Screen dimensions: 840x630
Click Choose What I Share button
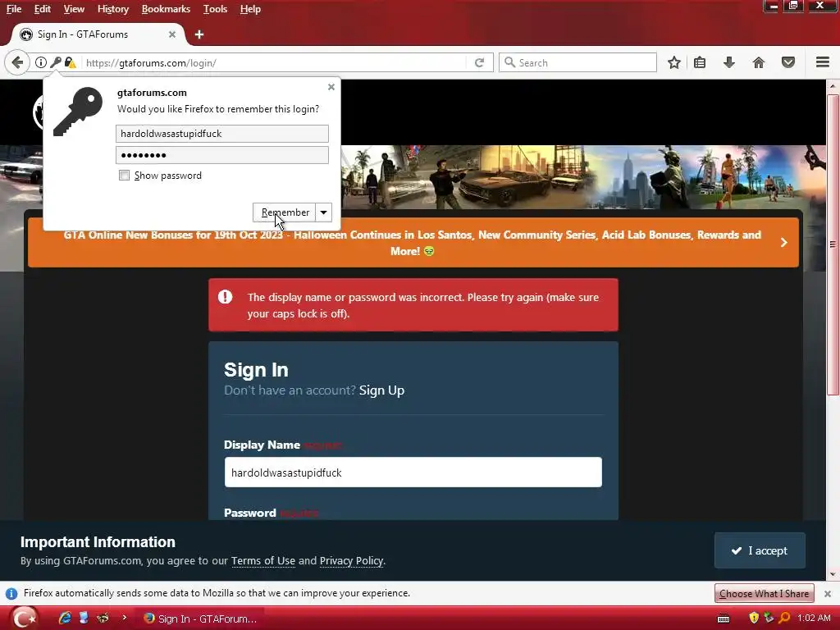pyautogui.click(x=764, y=594)
